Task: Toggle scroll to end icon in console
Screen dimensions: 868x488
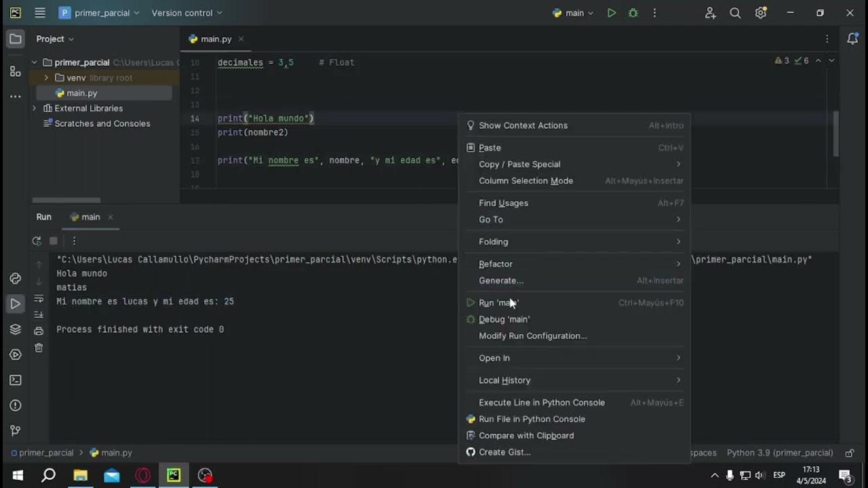Action: tap(39, 314)
